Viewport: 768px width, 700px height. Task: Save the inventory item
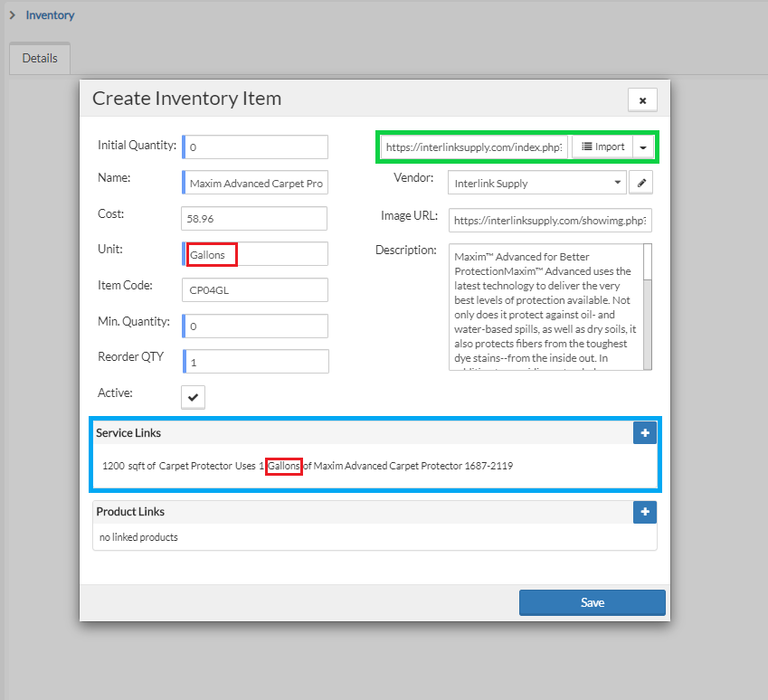click(x=592, y=602)
